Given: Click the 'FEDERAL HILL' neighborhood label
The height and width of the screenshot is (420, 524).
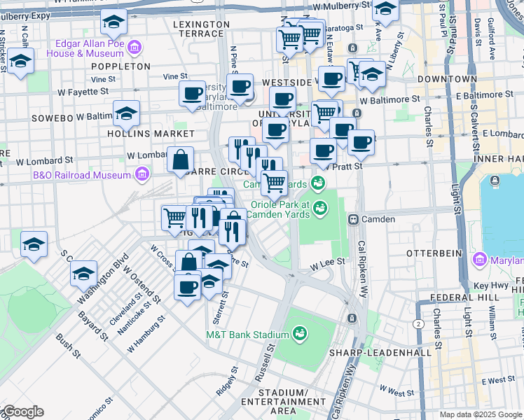Looking at the screenshot, I should tap(465, 297).
